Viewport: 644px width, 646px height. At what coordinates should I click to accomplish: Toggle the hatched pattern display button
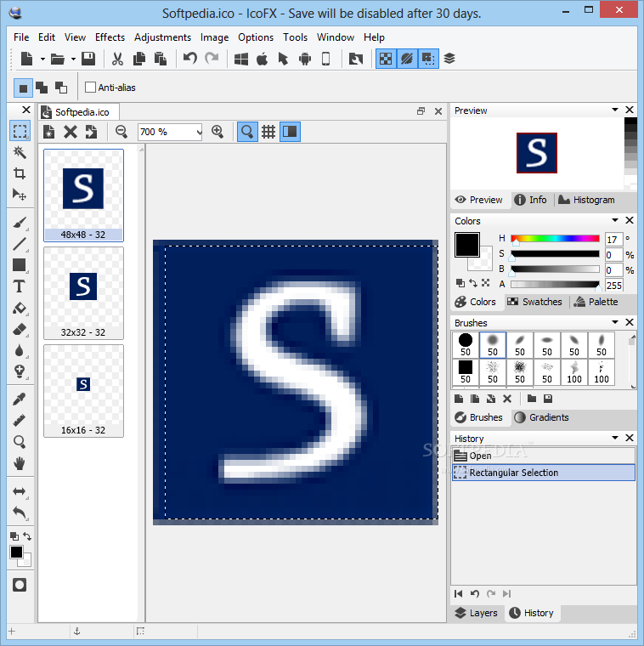[x=407, y=59]
